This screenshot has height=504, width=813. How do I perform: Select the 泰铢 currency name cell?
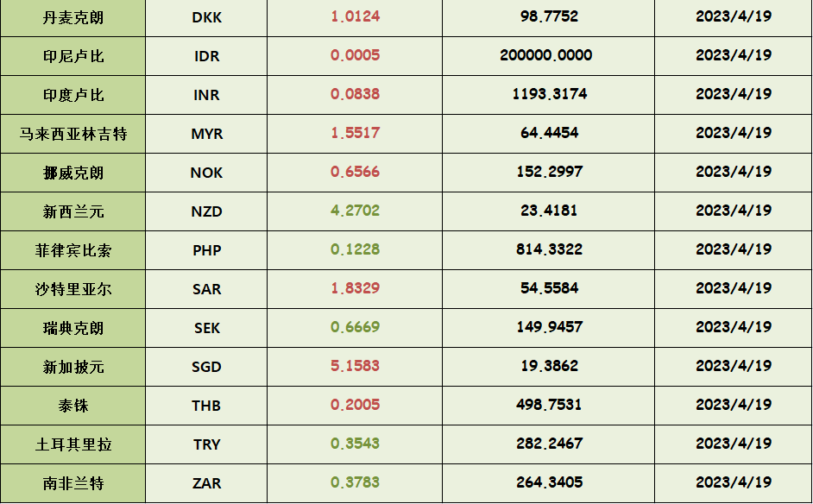pyautogui.click(x=73, y=406)
